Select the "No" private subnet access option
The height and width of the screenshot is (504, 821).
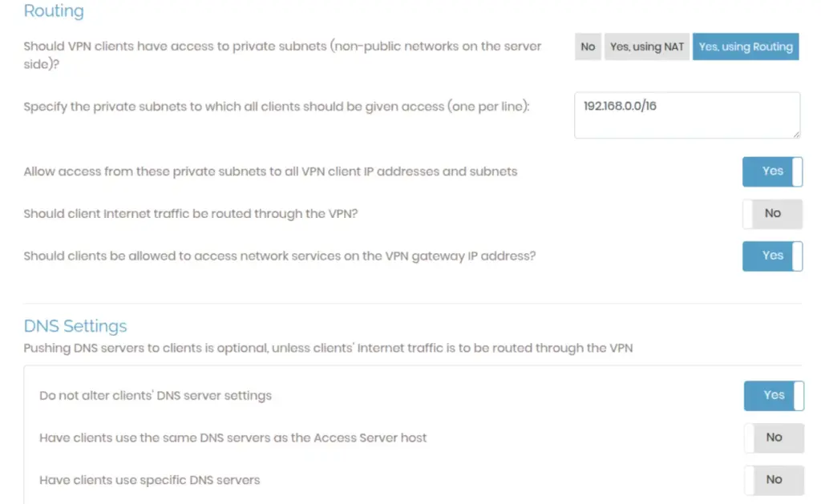click(588, 47)
